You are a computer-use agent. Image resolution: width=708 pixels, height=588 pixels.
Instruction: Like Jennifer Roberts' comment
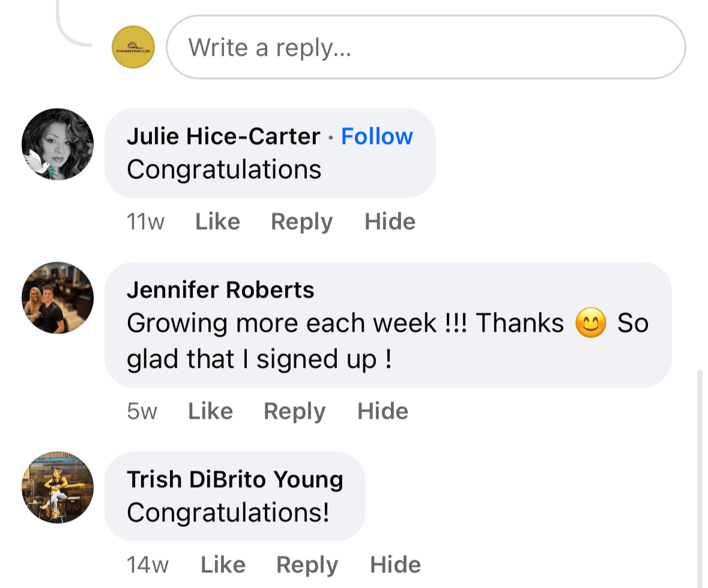[210, 412]
